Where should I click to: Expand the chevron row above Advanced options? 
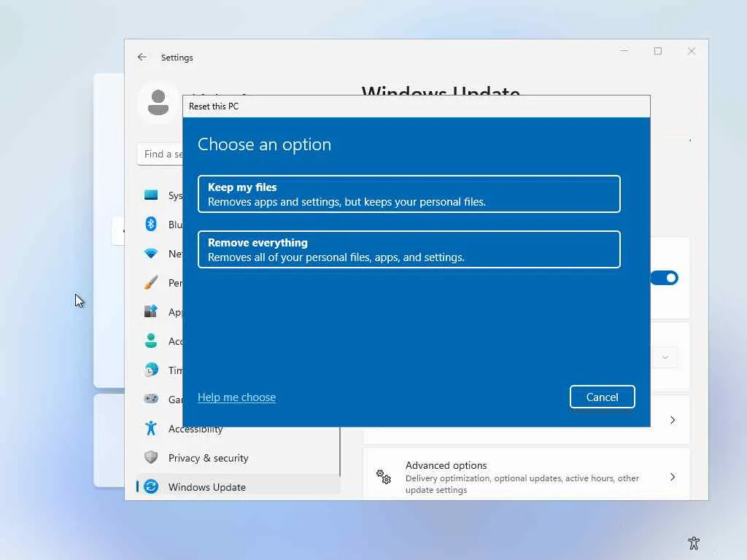coord(672,420)
